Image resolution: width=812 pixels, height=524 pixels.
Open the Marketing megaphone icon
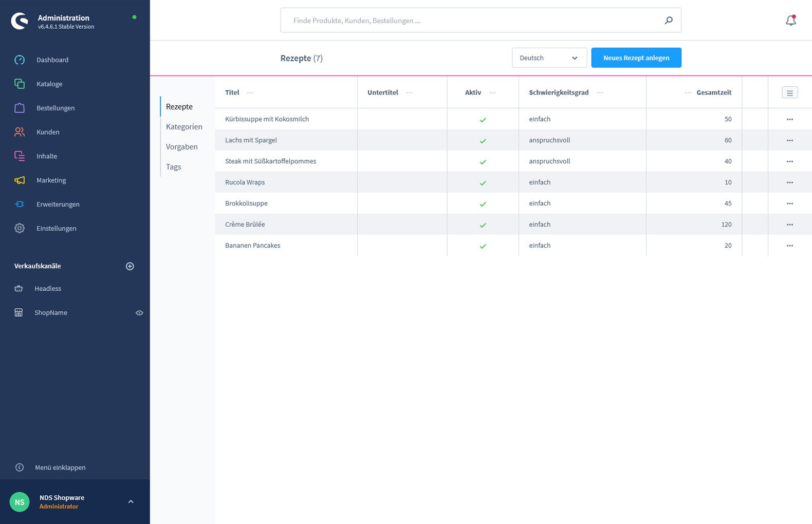[20, 180]
